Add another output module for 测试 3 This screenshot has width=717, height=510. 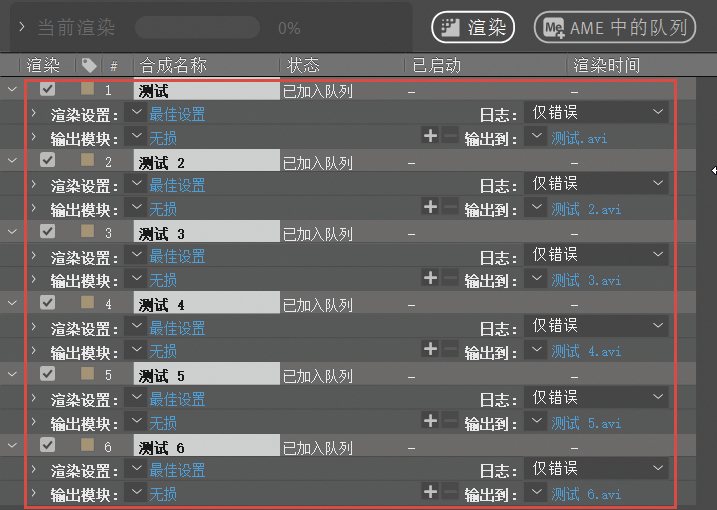(430, 278)
